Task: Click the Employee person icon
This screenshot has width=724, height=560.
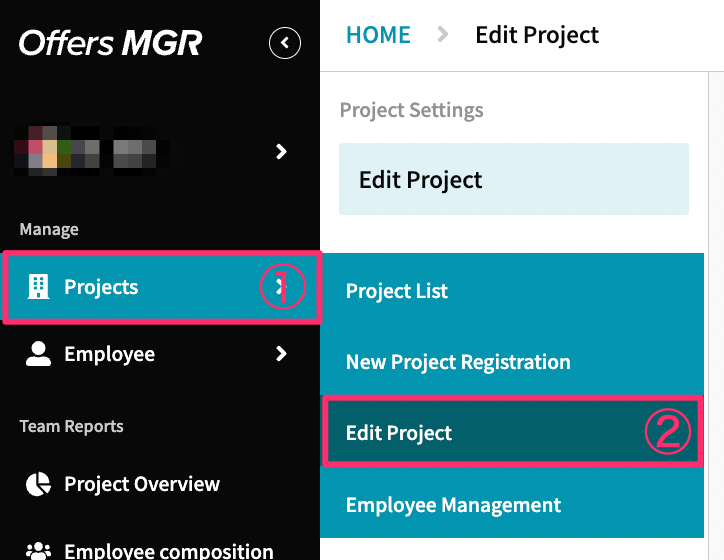Action: [38, 354]
